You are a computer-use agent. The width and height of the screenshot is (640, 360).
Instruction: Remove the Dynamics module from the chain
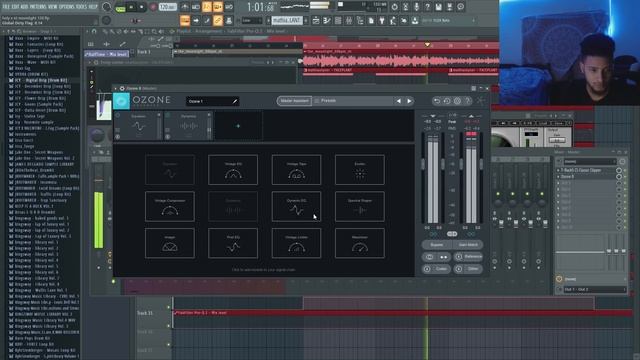coord(209,115)
